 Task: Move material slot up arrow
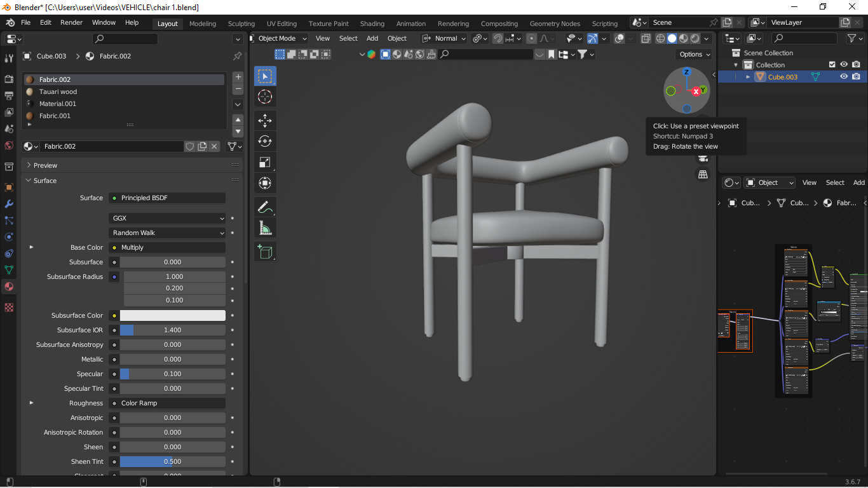238,119
